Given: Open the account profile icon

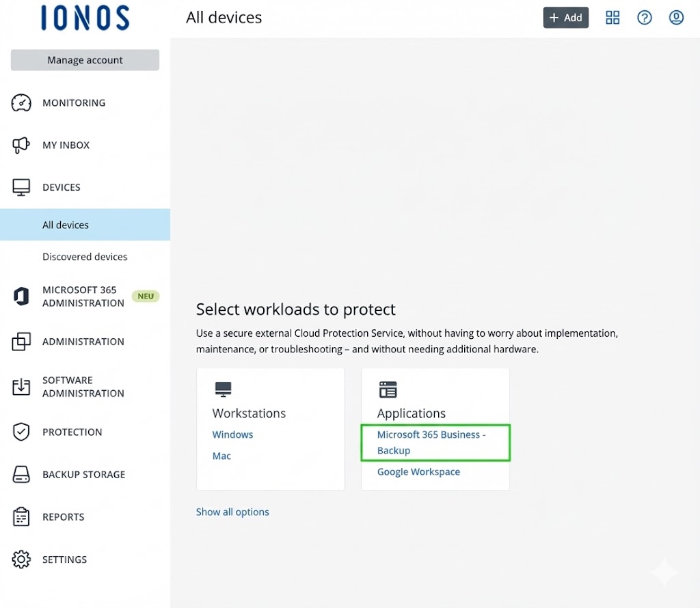Looking at the screenshot, I should click(x=676, y=17).
